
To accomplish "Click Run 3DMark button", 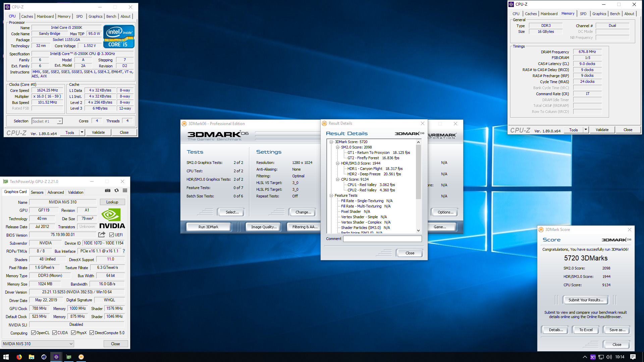I will pos(208,227).
